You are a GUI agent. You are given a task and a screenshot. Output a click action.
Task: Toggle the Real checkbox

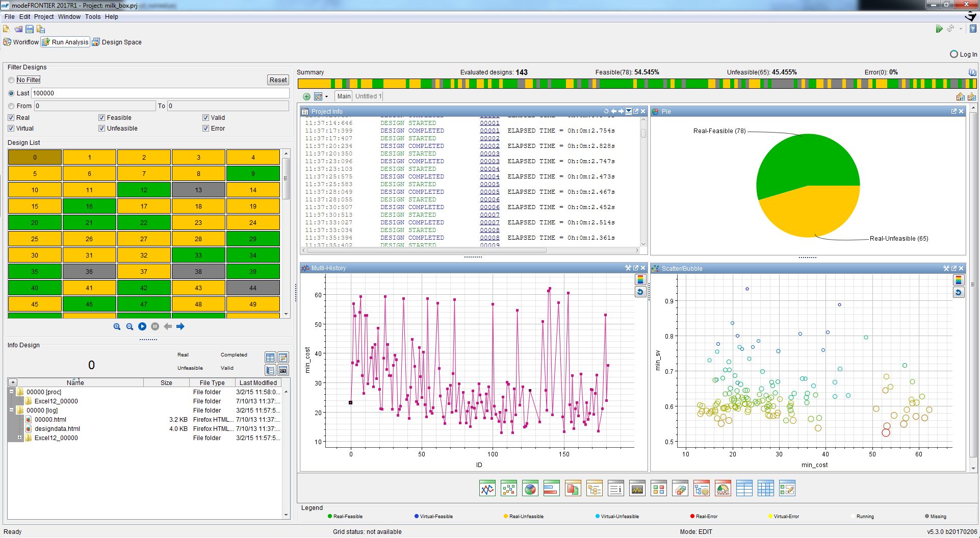[x=11, y=118]
